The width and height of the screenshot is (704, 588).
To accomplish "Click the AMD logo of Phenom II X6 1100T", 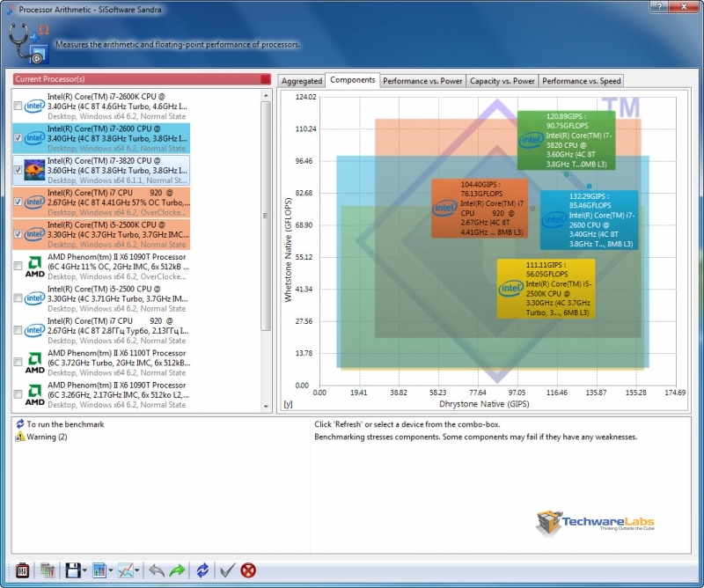I will click(34, 363).
